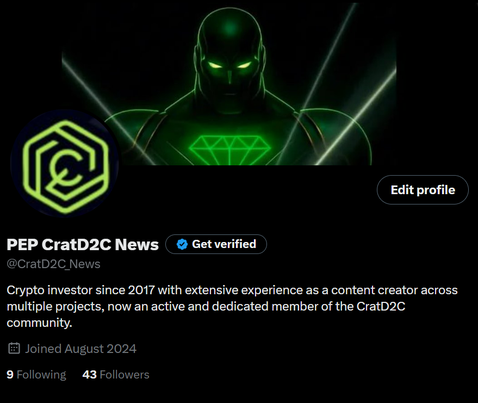Screen dimensions: 478x403
Task: Open the hexagon logo profile picture
Action: 65,164
